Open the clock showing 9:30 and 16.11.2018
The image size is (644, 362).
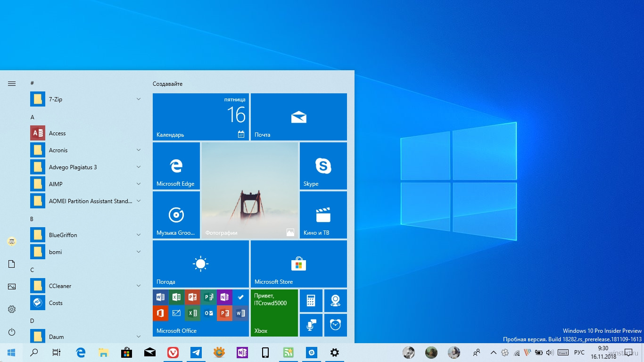tap(603, 353)
